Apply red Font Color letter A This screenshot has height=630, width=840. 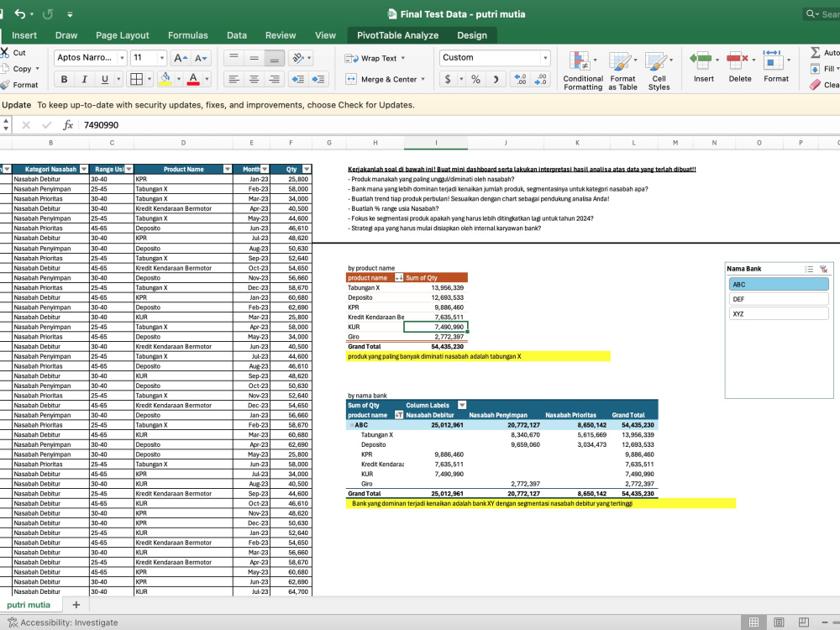pyautogui.click(x=193, y=79)
